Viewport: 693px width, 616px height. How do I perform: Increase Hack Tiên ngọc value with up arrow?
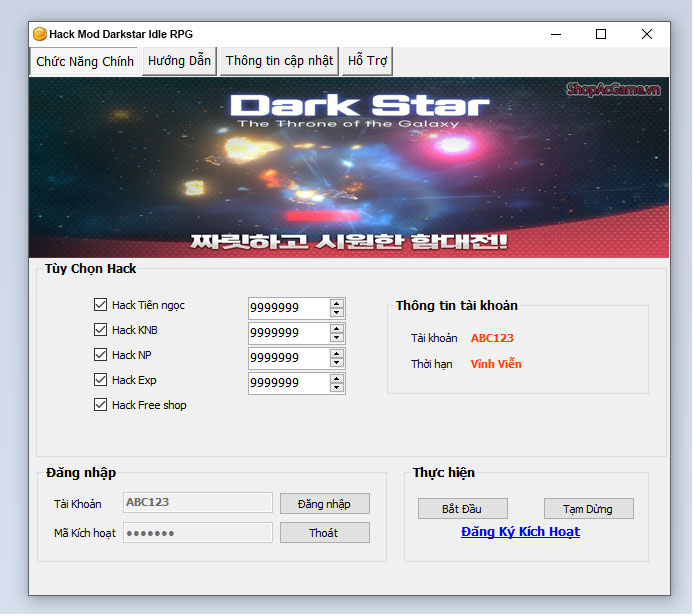[x=337, y=303]
